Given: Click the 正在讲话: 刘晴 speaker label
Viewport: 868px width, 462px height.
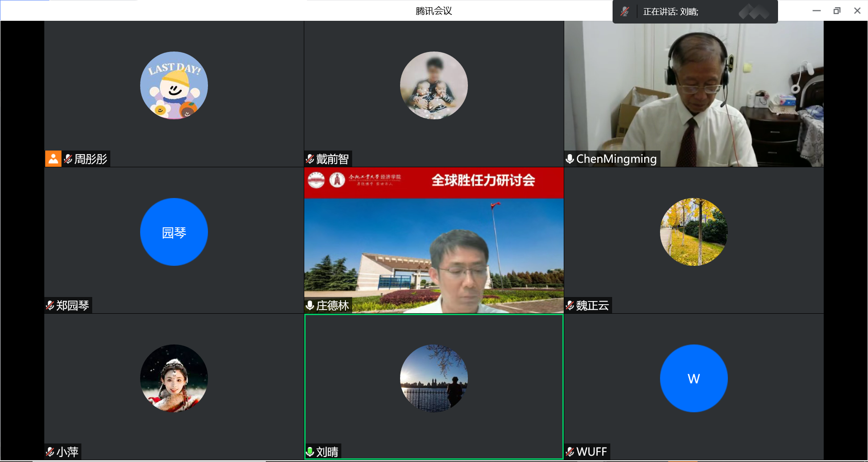Looking at the screenshot, I should pos(670,12).
